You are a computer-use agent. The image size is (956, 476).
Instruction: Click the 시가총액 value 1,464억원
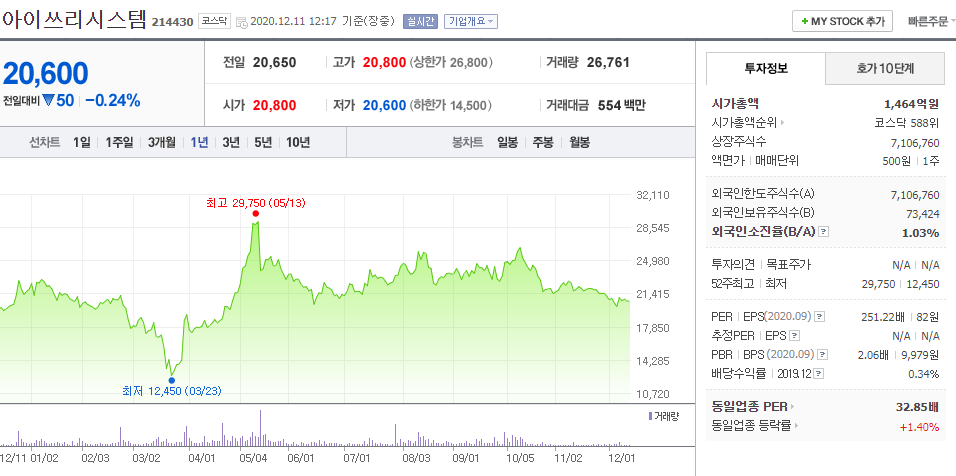click(911, 104)
